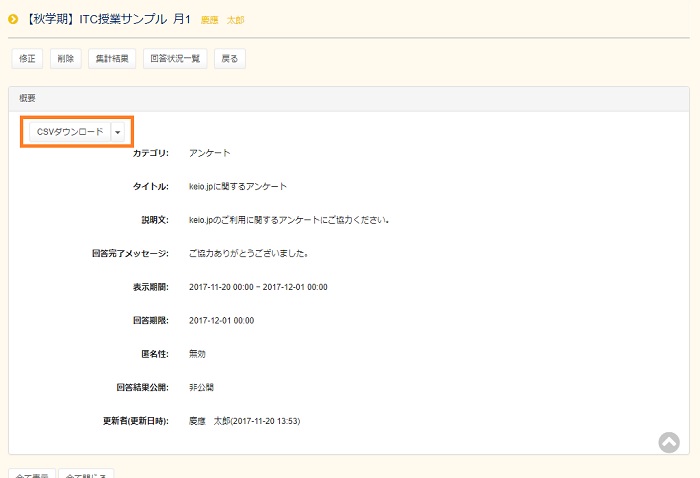This screenshot has width=700, height=478.
Task: Collapse the 概要 panel header
Action: pyautogui.click(x=348, y=98)
